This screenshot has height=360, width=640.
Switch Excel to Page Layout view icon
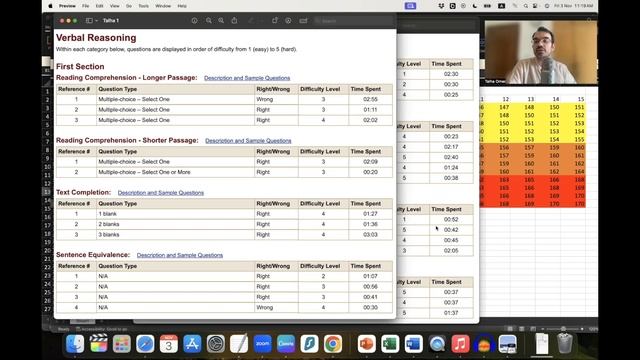(522, 329)
